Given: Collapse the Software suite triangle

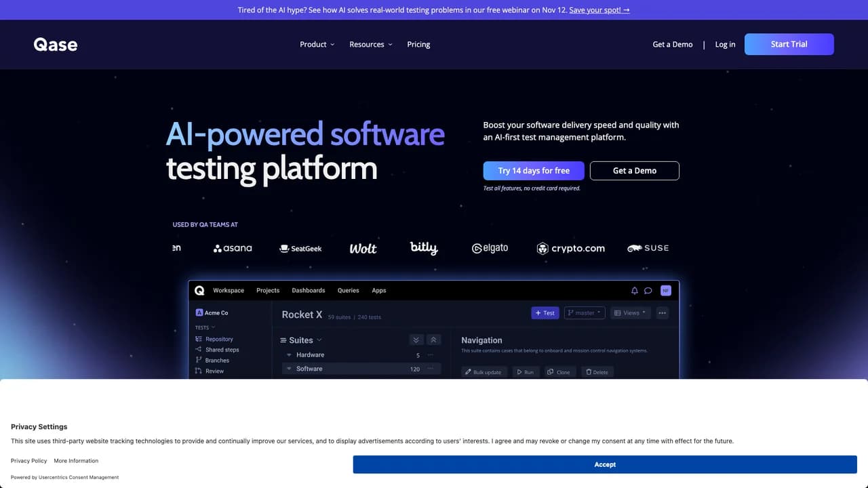Looking at the screenshot, I should click(x=289, y=369).
